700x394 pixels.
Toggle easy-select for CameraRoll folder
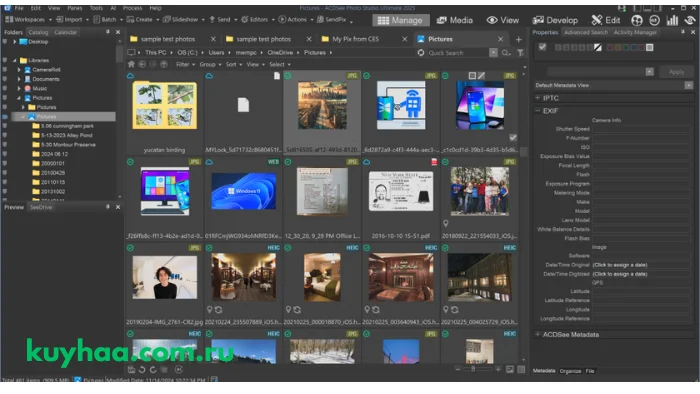4,70
